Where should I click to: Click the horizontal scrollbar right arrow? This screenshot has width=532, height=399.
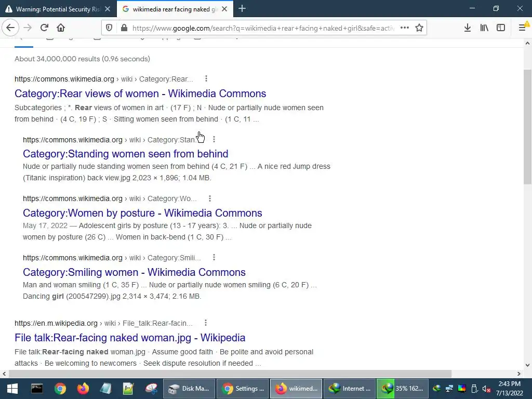pos(519,374)
